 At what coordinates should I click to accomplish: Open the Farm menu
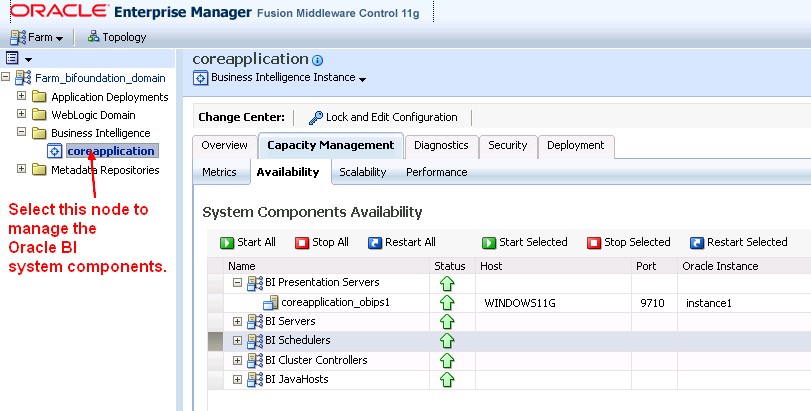pos(36,37)
